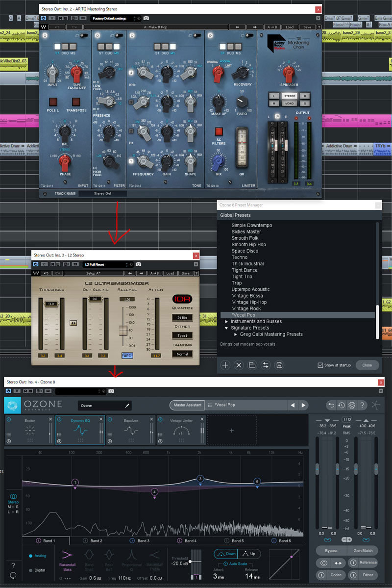This screenshot has width=392, height=588.
Task: Remove the Exciter module with its X
Action: coord(50,419)
